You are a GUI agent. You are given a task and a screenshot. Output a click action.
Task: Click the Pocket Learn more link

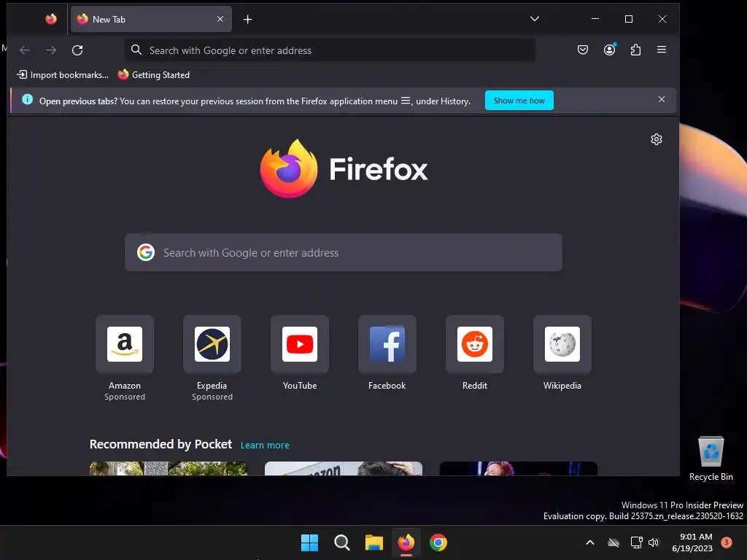point(265,445)
